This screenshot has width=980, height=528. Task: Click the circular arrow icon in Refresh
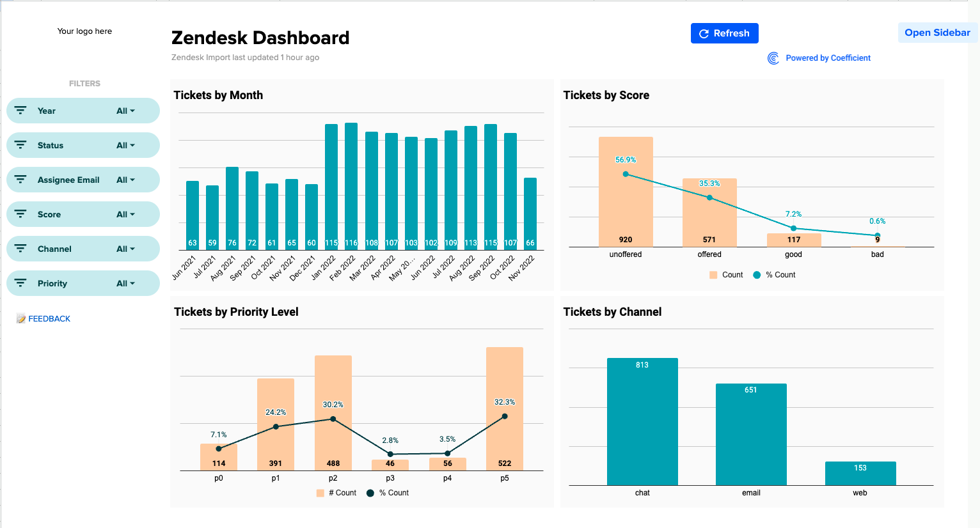pos(704,34)
